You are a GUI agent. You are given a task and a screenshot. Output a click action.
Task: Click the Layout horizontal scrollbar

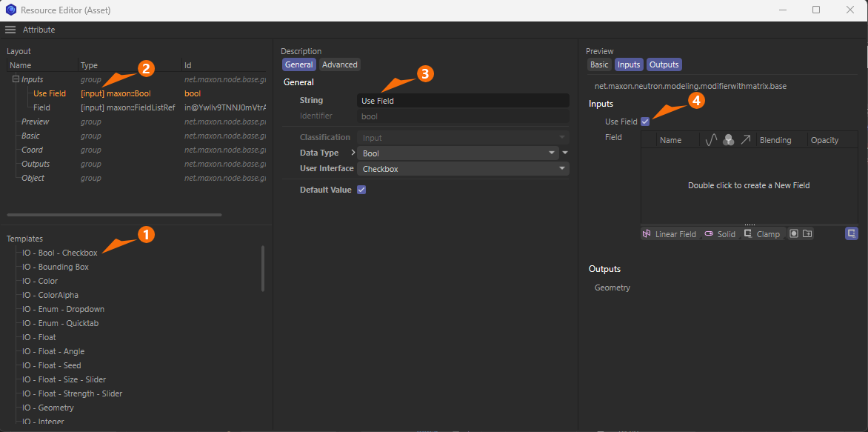point(115,214)
